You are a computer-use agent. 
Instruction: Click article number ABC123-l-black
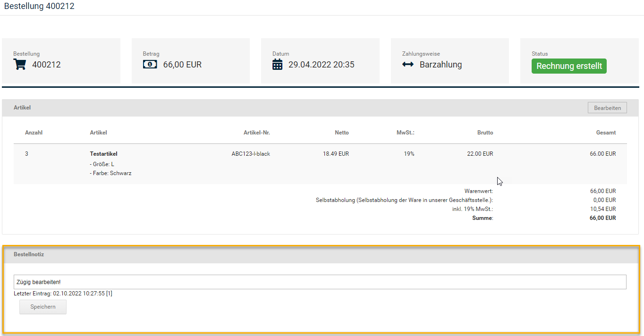(x=251, y=154)
